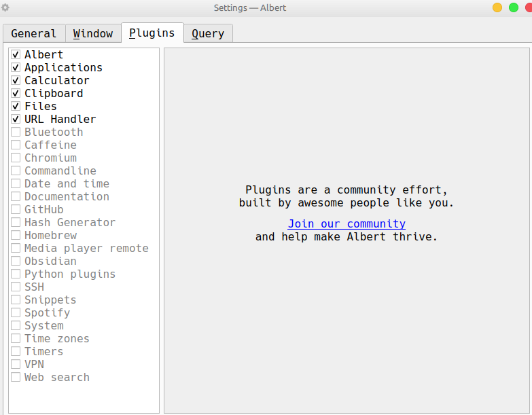Select the Calculator plugin name
Screen dimensions: 532x415
(x=57, y=80)
